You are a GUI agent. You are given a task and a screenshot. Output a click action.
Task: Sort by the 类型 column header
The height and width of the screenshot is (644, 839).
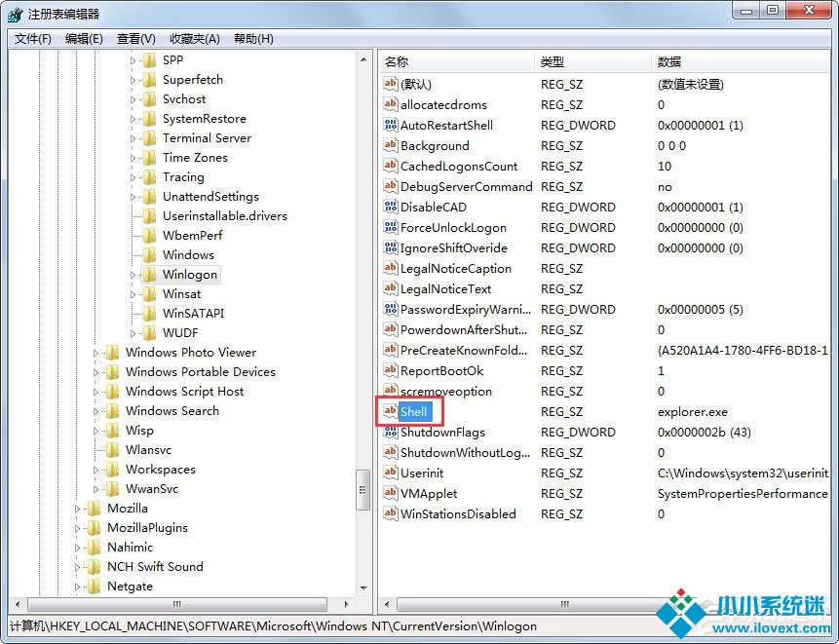(592, 61)
